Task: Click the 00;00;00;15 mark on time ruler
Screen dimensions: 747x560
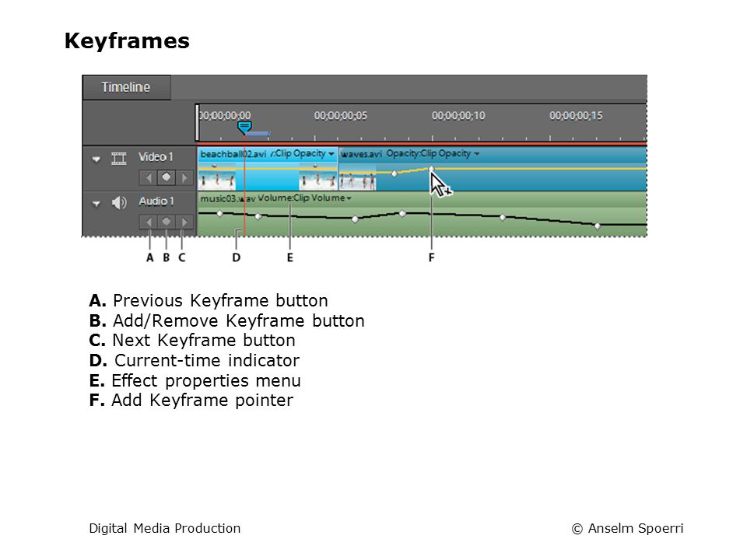Action: pyautogui.click(x=576, y=116)
